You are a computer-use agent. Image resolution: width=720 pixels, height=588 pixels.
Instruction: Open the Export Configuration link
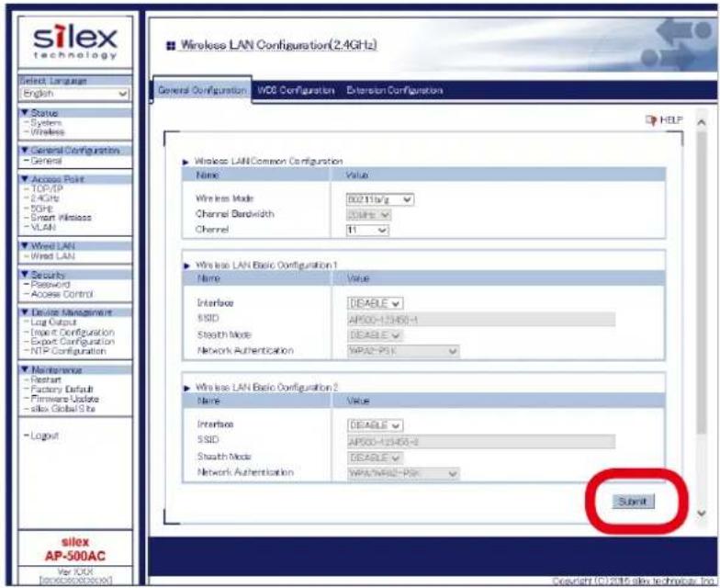[72, 342]
